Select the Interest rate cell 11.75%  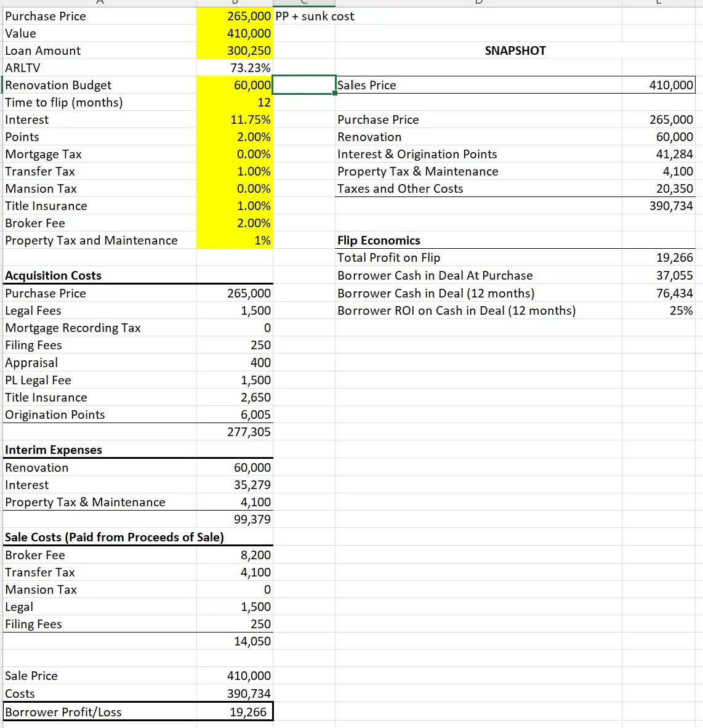(235, 119)
